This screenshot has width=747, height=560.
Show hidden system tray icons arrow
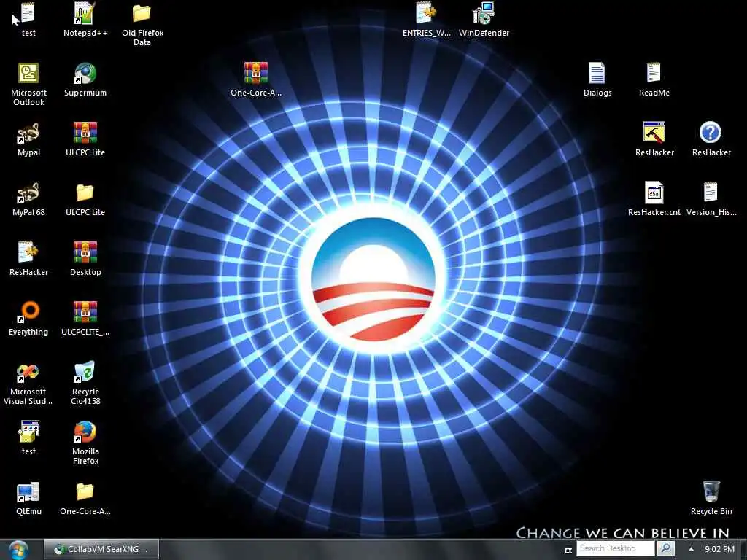(x=691, y=549)
